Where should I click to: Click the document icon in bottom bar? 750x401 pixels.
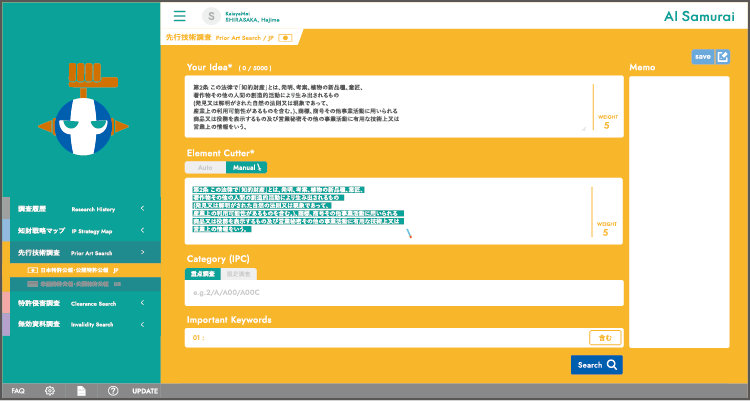[81, 391]
